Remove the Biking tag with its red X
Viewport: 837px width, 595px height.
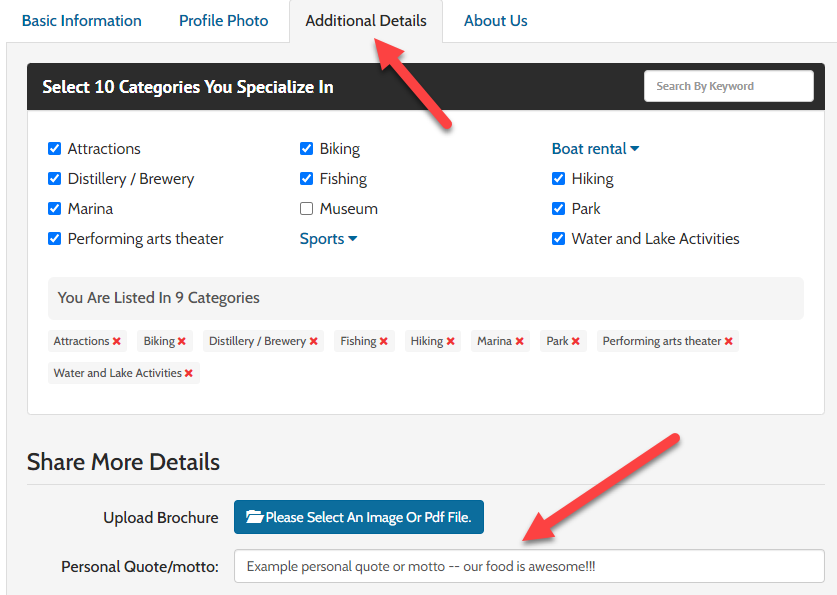182,342
